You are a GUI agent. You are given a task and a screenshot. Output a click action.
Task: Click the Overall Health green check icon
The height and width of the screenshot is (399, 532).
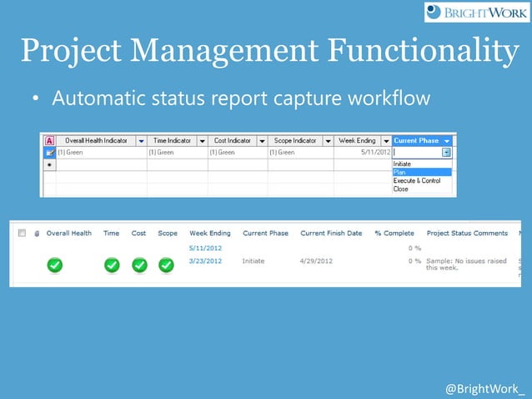click(55, 265)
